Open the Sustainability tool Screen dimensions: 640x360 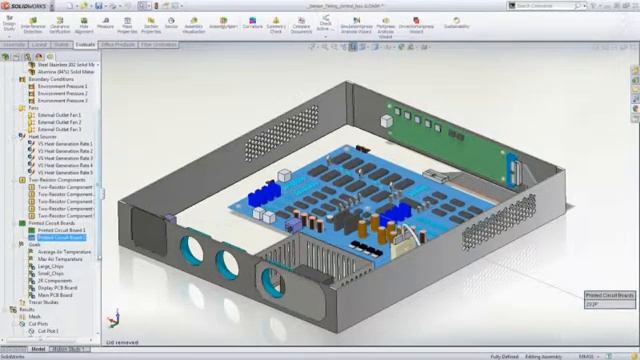point(456,23)
